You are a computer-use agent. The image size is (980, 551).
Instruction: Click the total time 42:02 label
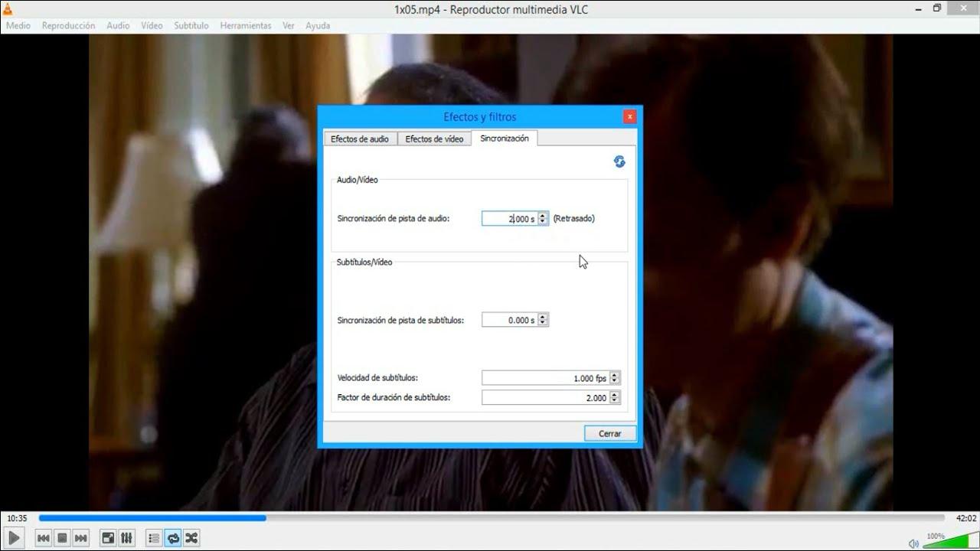[966, 518]
